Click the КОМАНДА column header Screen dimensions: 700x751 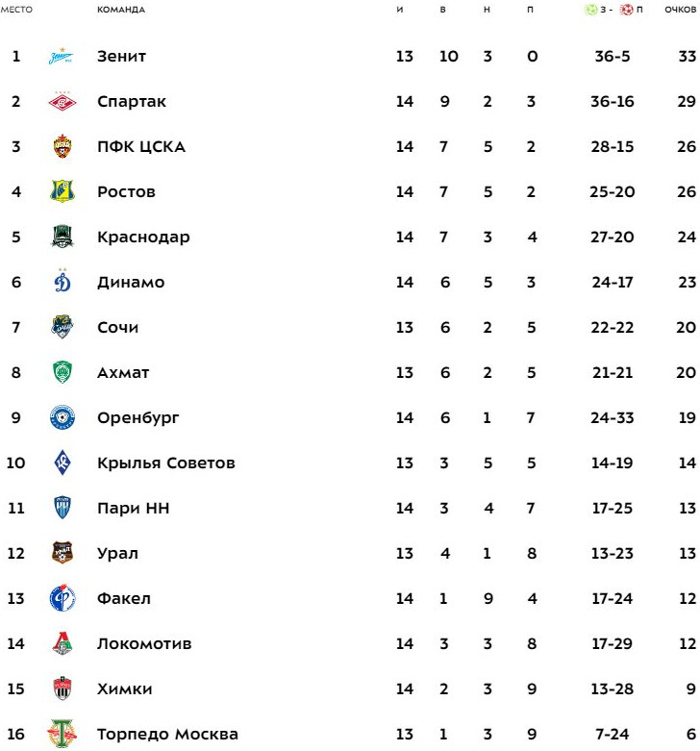click(121, 10)
